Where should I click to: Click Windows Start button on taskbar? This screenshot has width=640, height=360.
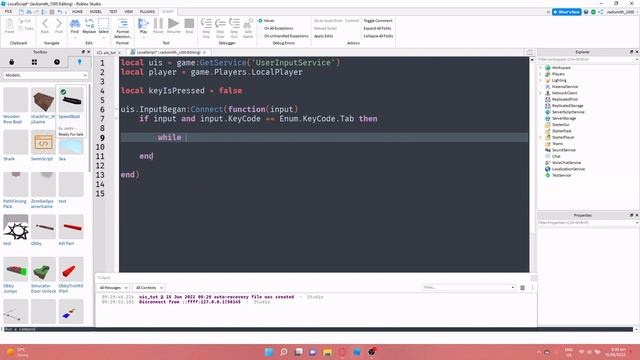point(269,352)
